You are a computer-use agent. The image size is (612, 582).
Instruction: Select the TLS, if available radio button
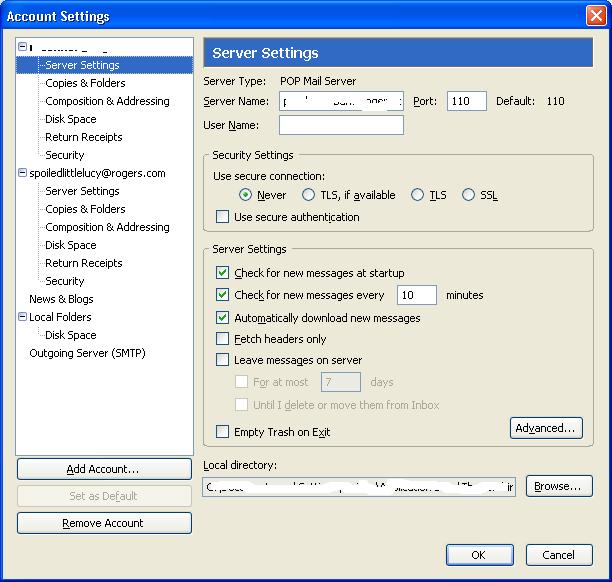[308, 195]
